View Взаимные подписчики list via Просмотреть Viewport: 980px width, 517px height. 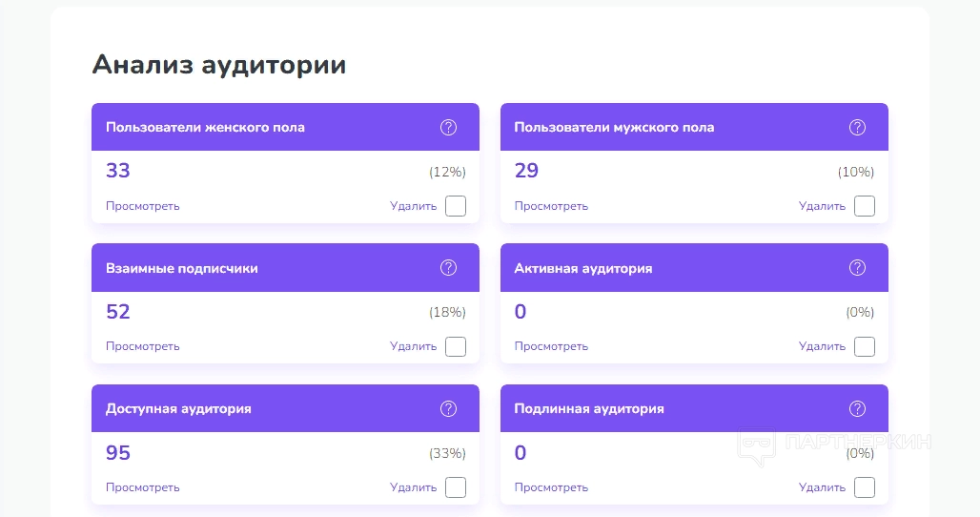(x=143, y=346)
